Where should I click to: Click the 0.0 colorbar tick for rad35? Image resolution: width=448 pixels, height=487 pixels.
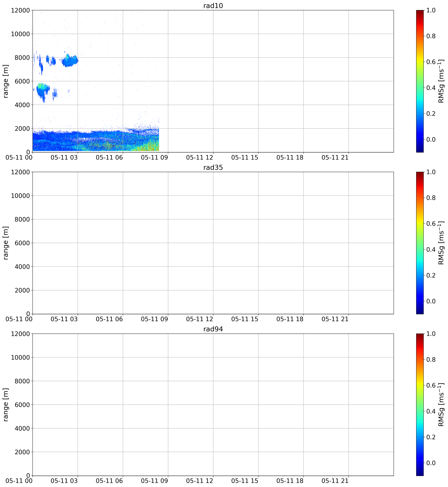[x=431, y=301]
